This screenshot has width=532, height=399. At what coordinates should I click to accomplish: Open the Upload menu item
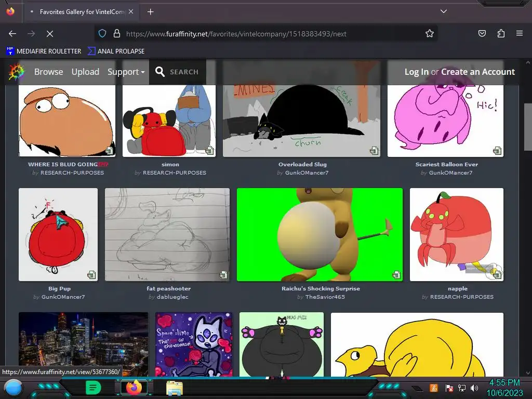[x=85, y=72]
